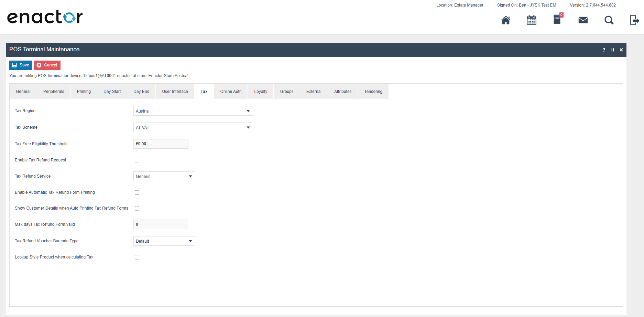The image size is (644, 317).
Task: Click the sign out icon
Action: pos(634,20)
